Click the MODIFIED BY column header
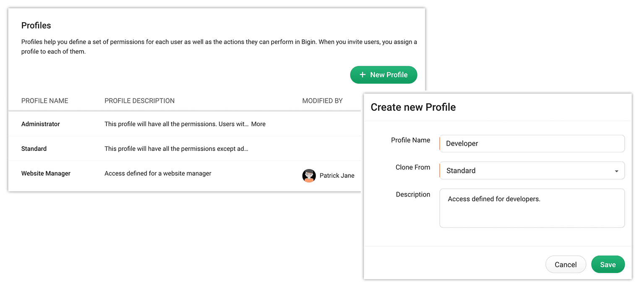The width and height of the screenshot is (644, 286). point(322,101)
